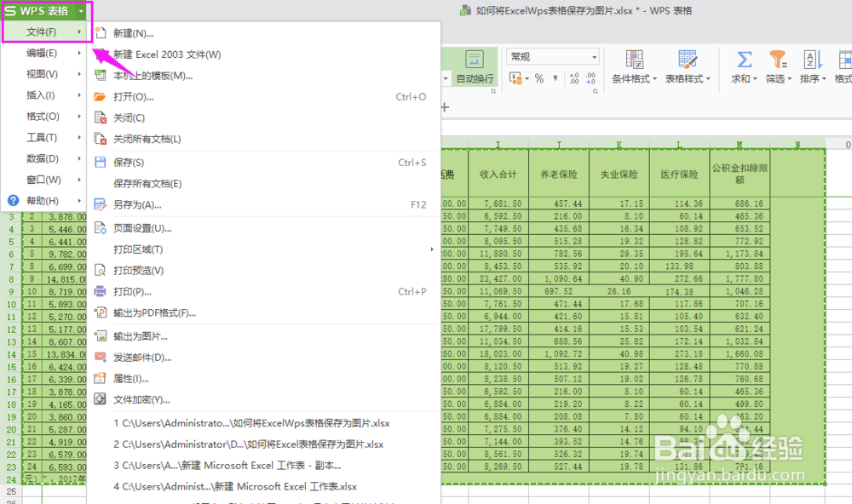
Task: Click the table style icon
Action: (688, 60)
